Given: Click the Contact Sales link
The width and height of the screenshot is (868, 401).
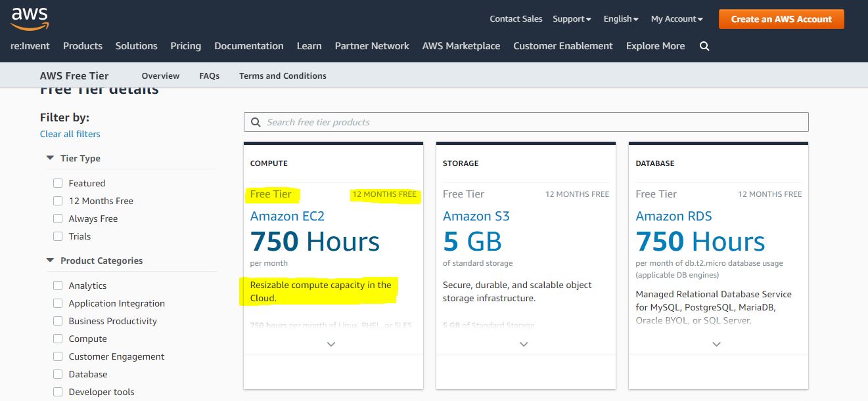Looking at the screenshot, I should (516, 19).
